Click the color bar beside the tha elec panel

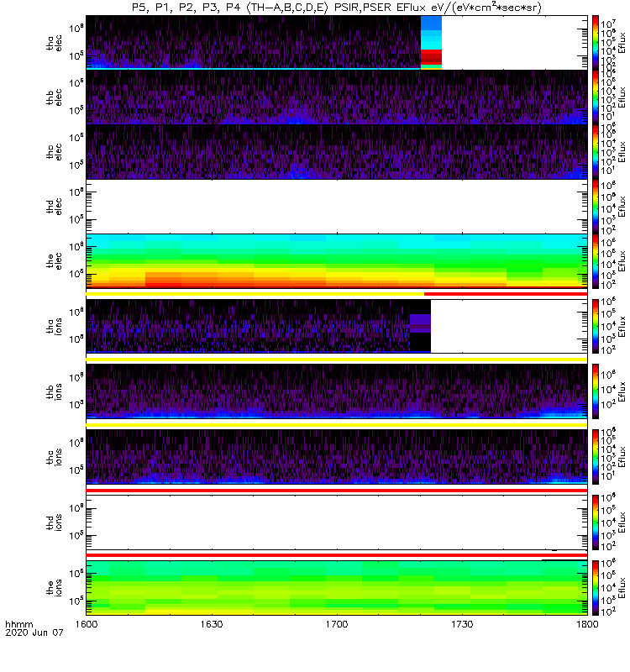click(596, 43)
